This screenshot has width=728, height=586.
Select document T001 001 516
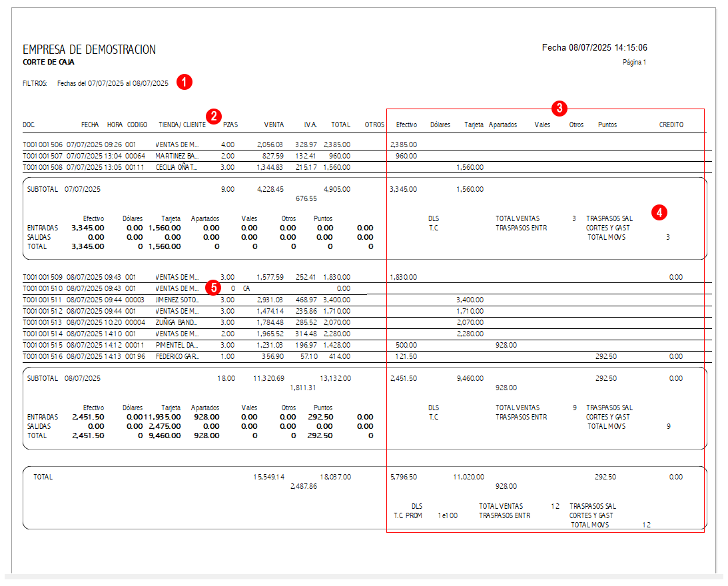[43, 357]
